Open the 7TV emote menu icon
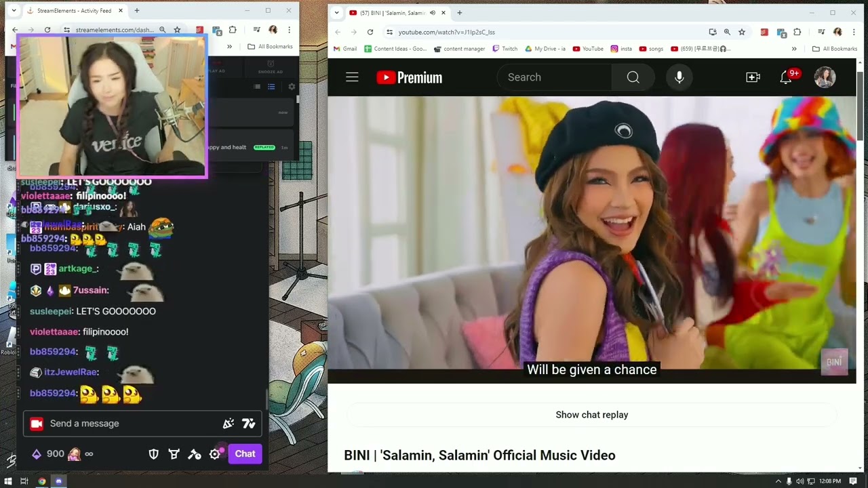Screen dimensions: 868x488 pos(249,424)
